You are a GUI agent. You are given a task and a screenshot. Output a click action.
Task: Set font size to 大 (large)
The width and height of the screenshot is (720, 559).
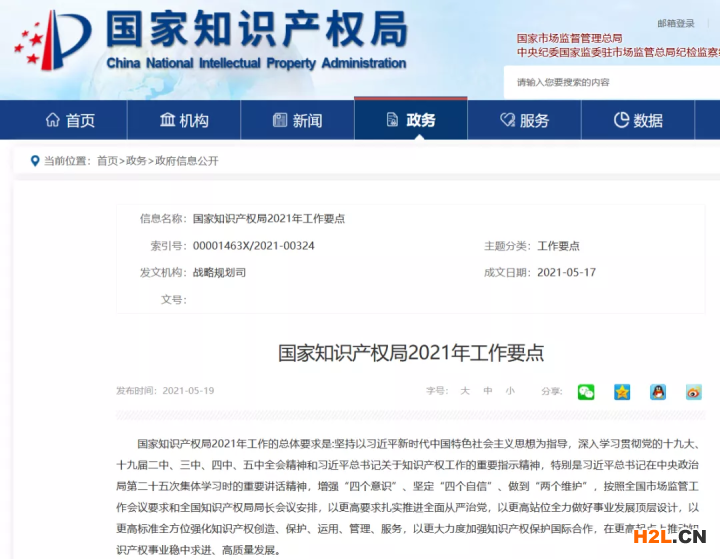click(x=464, y=391)
